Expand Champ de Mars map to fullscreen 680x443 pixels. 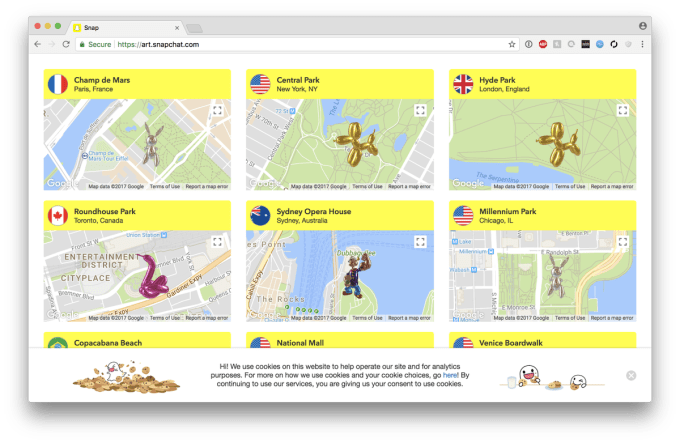click(217, 111)
